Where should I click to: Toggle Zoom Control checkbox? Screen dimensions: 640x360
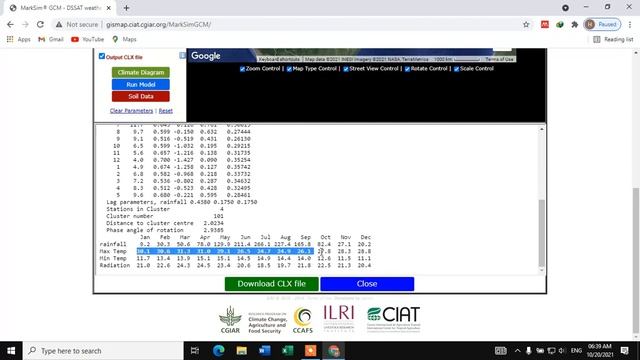tap(242, 69)
